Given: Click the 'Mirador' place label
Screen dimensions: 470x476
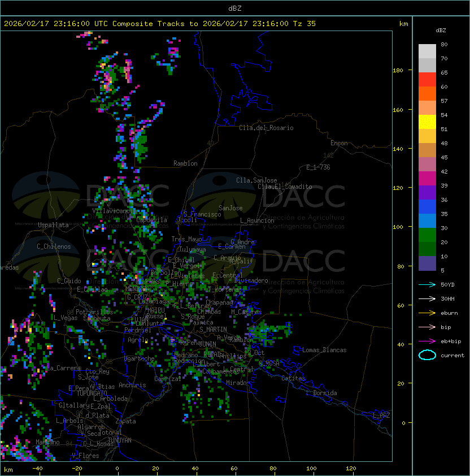Looking at the screenshot, I should click(x=238, y=383).
